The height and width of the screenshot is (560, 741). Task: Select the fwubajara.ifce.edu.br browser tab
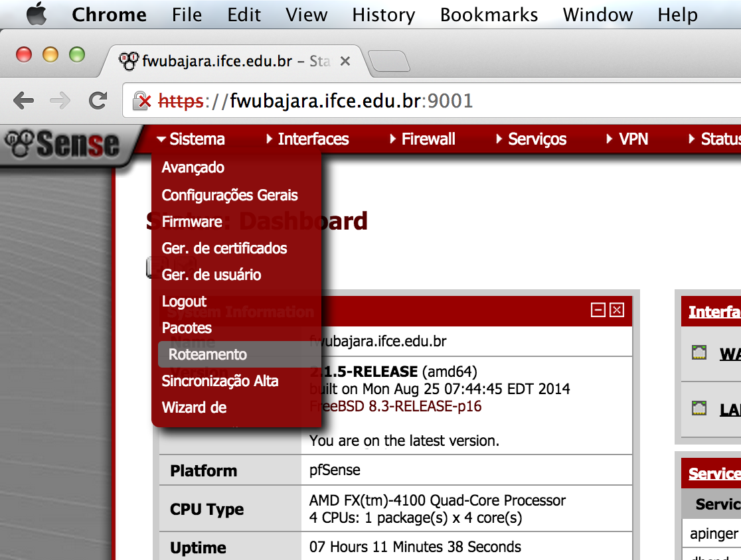tap(232, 62)
